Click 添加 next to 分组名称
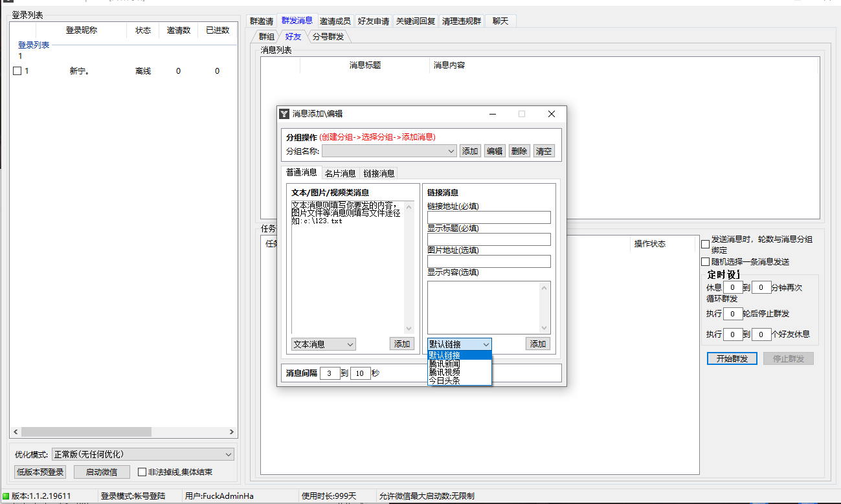The width and height of the screenshot is (841, 504). coord(470,151)
